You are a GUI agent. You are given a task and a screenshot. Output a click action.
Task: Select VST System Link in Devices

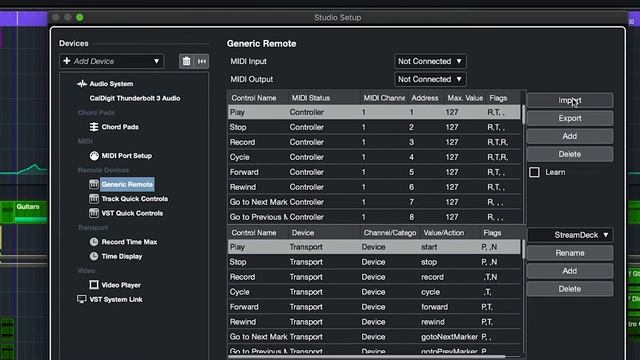pos(116,299)
